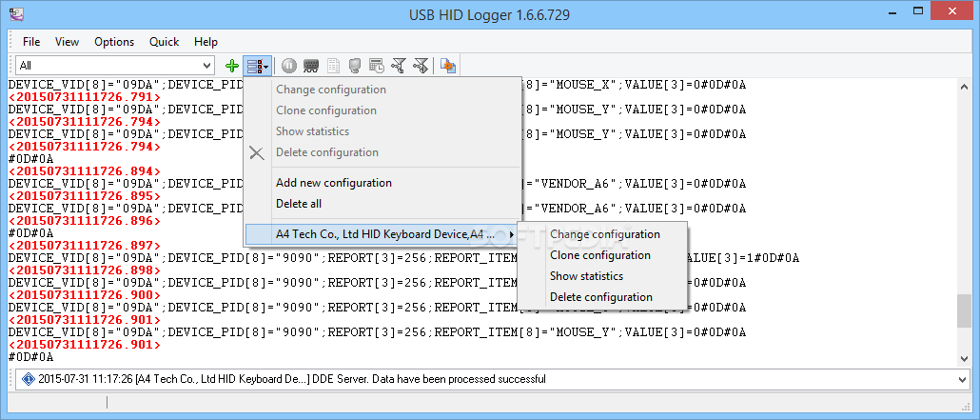The width and height of the screenshot is (980, 420).
Task: Click the second funnel filter toolbar icon
Action: [x=421, y=66]
